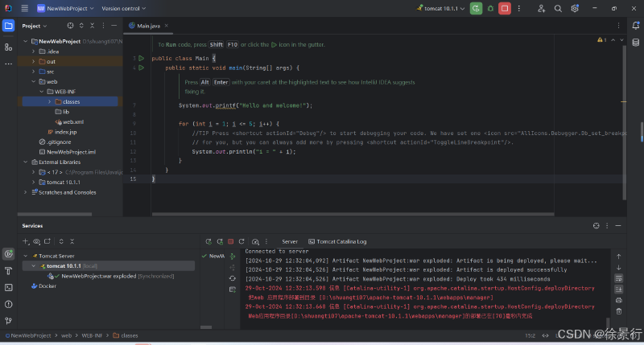Screen dimensions: 644x345
Task: Open the Version control dropdown
Action: click(x=124, y=8)
